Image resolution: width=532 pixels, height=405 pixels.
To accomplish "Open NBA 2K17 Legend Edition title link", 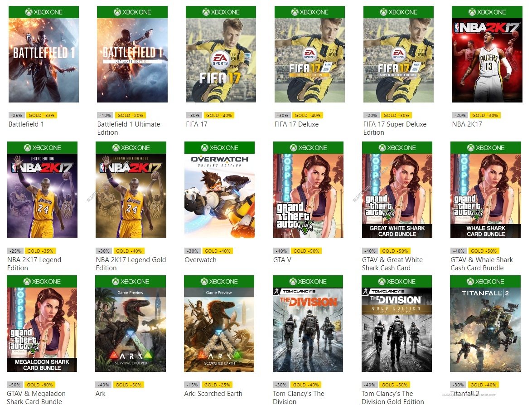I will click(x=34, y=264).
